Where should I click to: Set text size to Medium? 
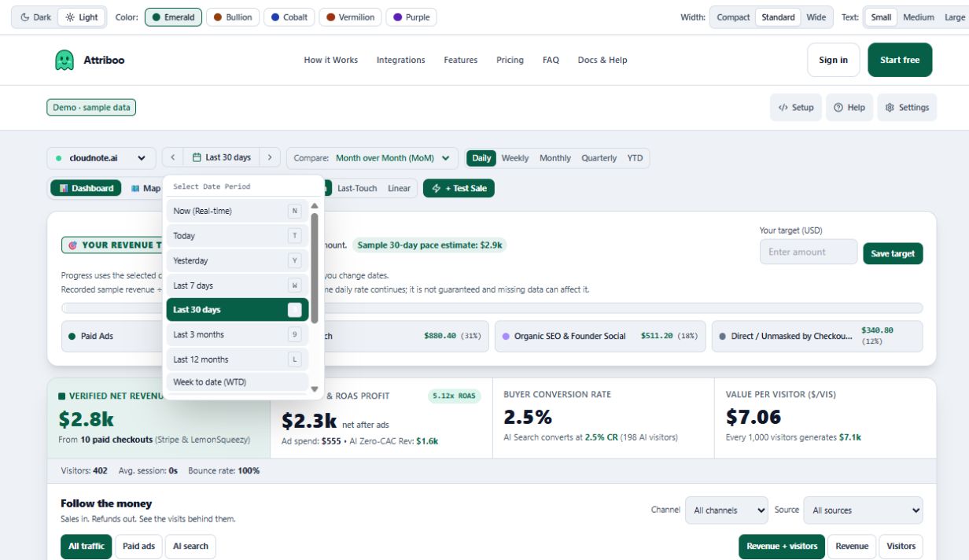(919, 17)
